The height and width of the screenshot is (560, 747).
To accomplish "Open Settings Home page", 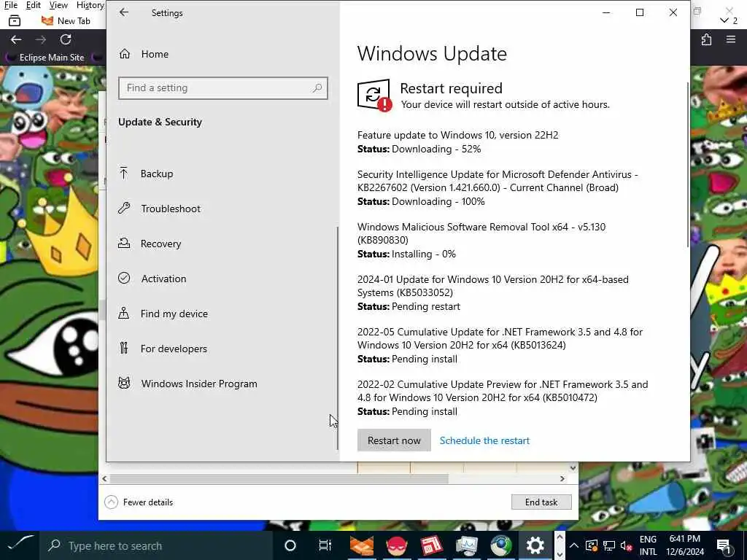I will (x=144, y=54).
